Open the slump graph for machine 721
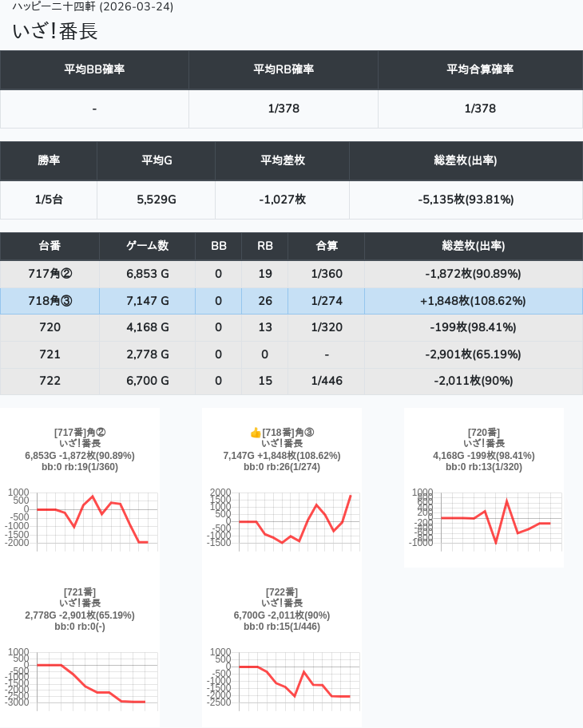Image resolution: width=583 pixels, height=728 pixels. [80, 678]
